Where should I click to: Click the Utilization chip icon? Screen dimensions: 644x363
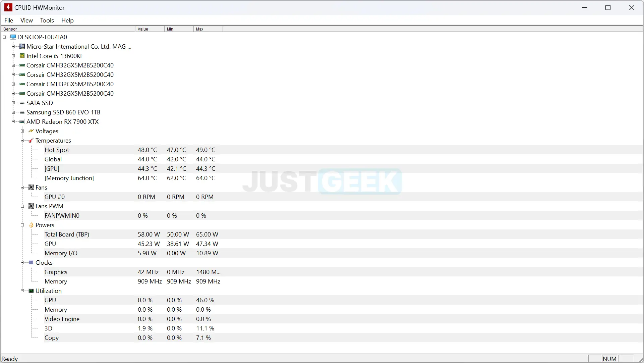tap(31, 291)
